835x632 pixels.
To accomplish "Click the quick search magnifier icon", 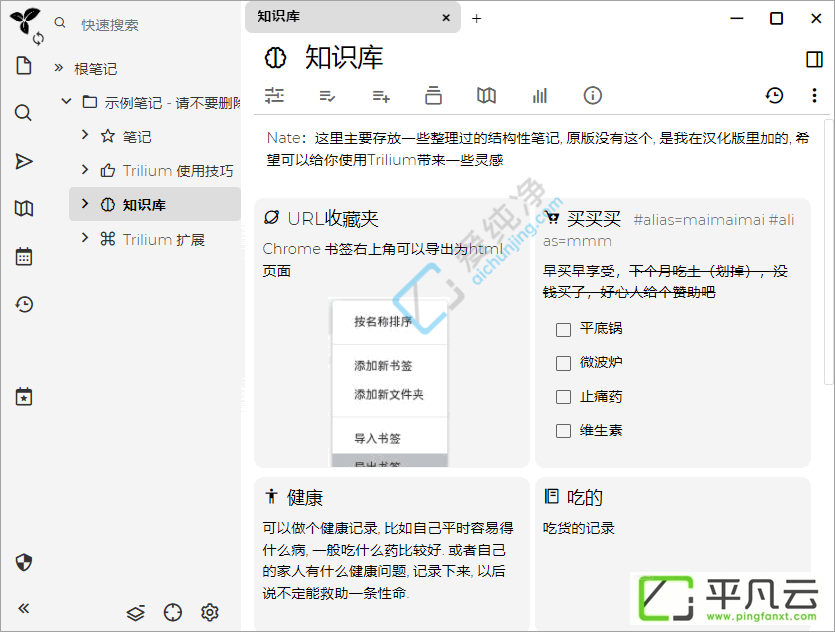I will tap(60, 23).
